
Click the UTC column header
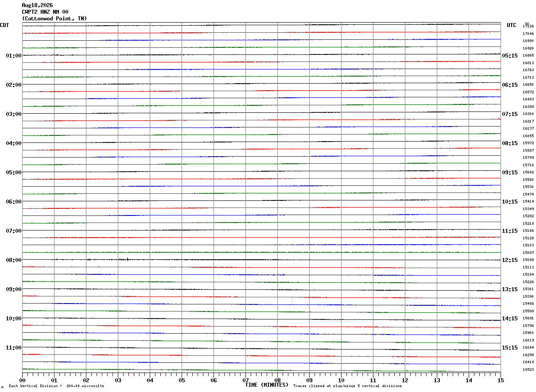click(x=512, y=25)
